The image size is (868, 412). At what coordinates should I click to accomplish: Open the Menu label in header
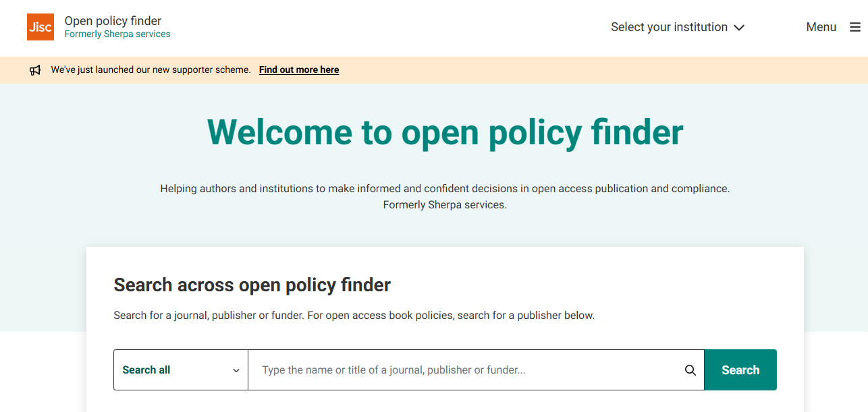click(x=821, y=27)
